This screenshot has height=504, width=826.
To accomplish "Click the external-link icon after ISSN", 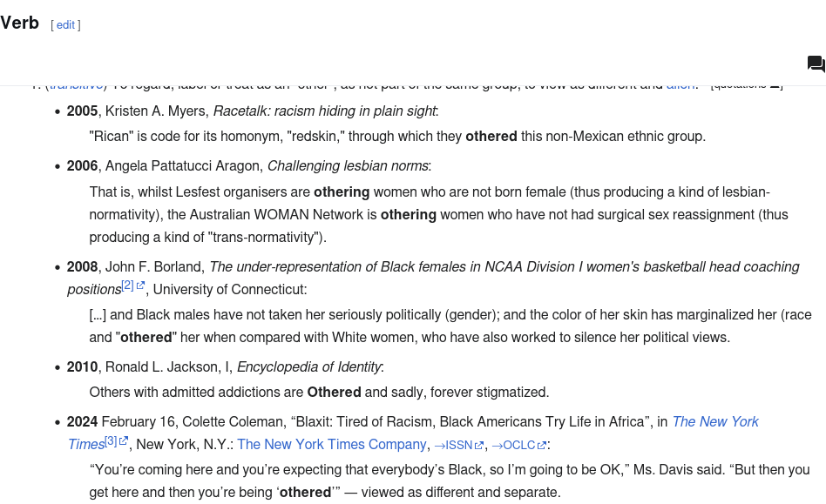I will tap(479, 445).
